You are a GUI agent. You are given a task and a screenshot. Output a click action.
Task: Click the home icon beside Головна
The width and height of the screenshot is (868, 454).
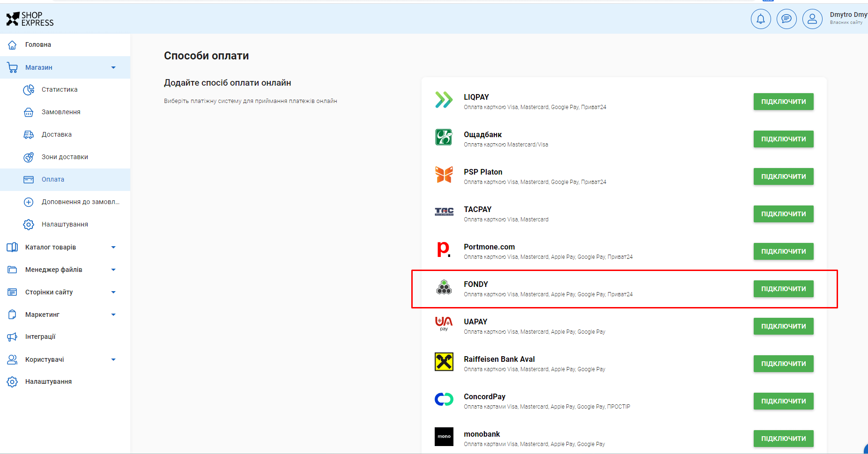pyautogui.click(x=13, y=45)
